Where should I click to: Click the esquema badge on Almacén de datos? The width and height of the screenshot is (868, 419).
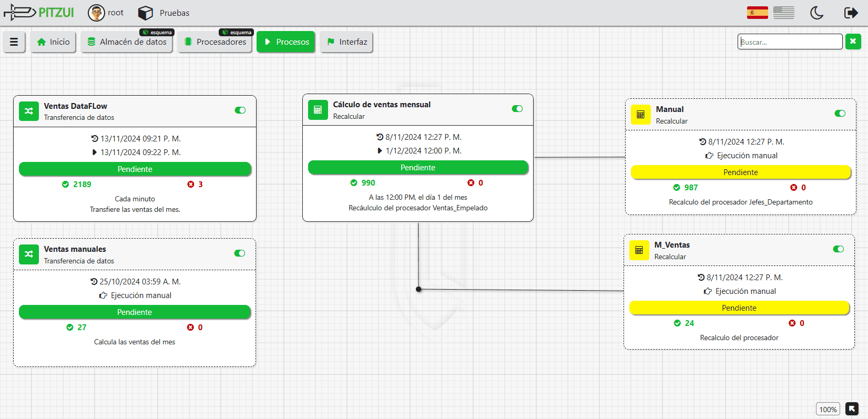point(157,33)
